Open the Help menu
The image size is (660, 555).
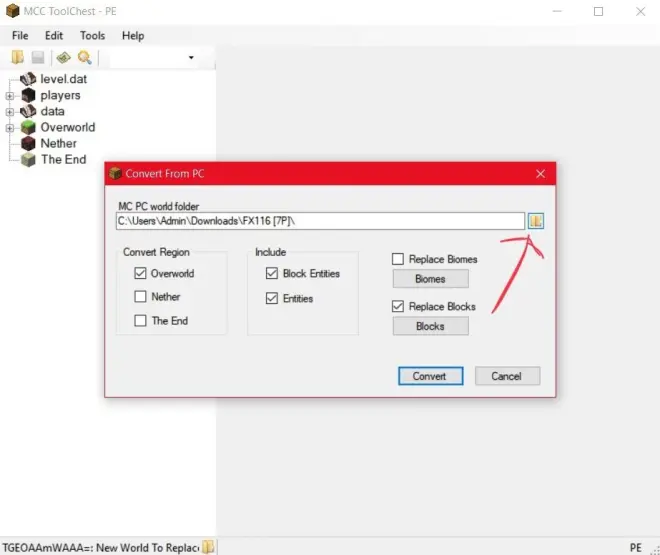point(133,36)
